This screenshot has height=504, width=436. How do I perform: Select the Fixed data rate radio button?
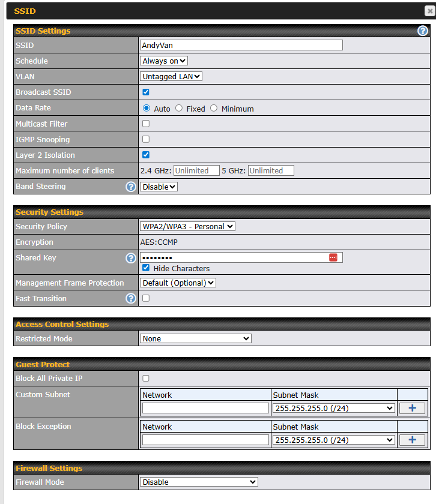(179, 109)
